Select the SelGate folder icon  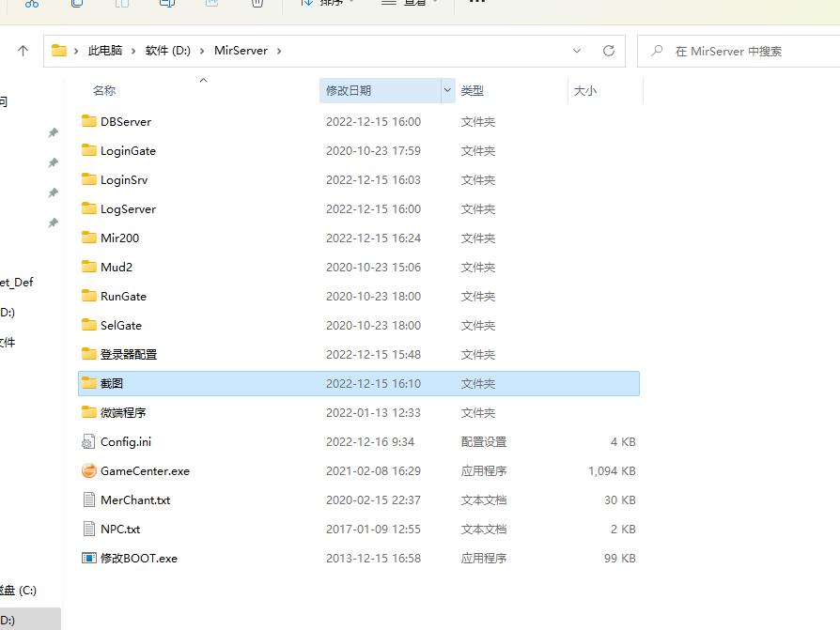[x=89, y=324]
